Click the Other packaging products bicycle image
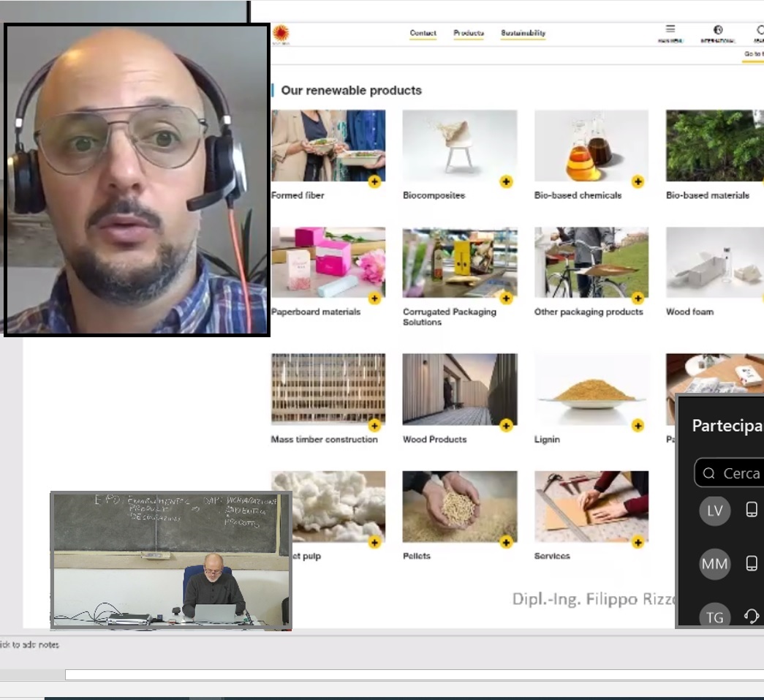This screenshot has width=764, height=700. (x=591, y=263)
